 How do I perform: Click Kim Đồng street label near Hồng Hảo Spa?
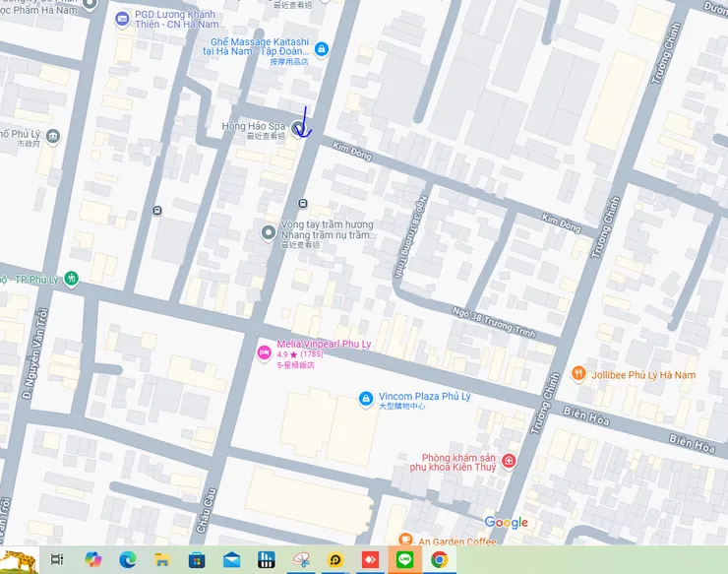352,152
